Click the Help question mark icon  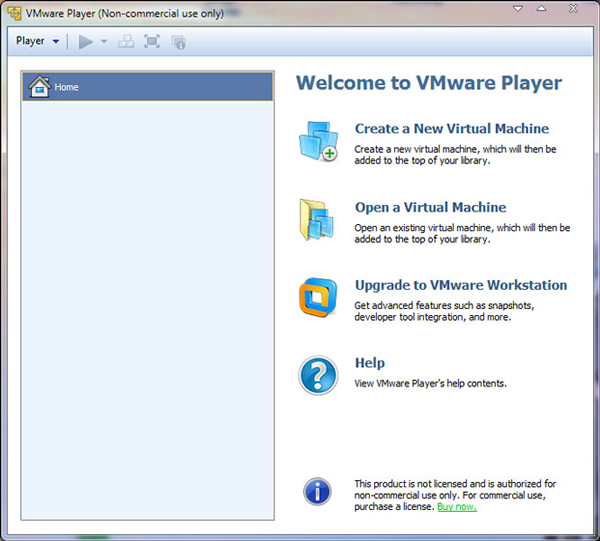coord(318,375)
